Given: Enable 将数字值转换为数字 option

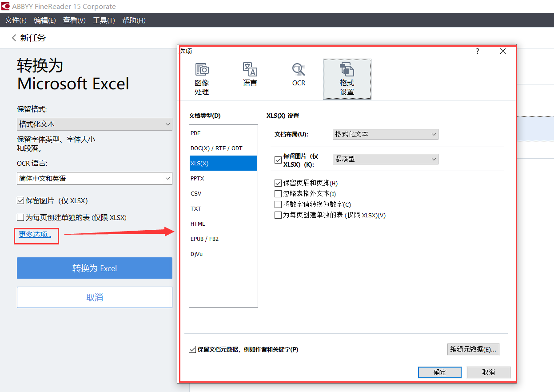Looking at the screenshot, I should [278, 204].
